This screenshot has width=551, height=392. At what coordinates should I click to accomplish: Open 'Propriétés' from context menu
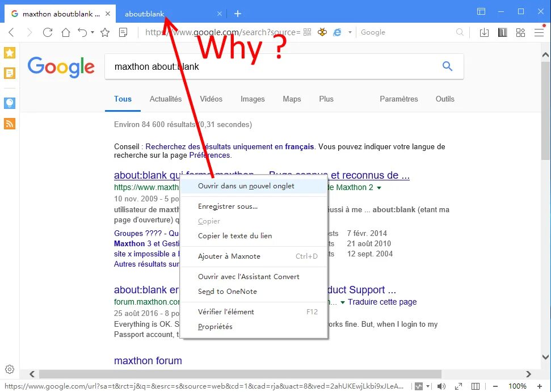[x=254, y=326]
